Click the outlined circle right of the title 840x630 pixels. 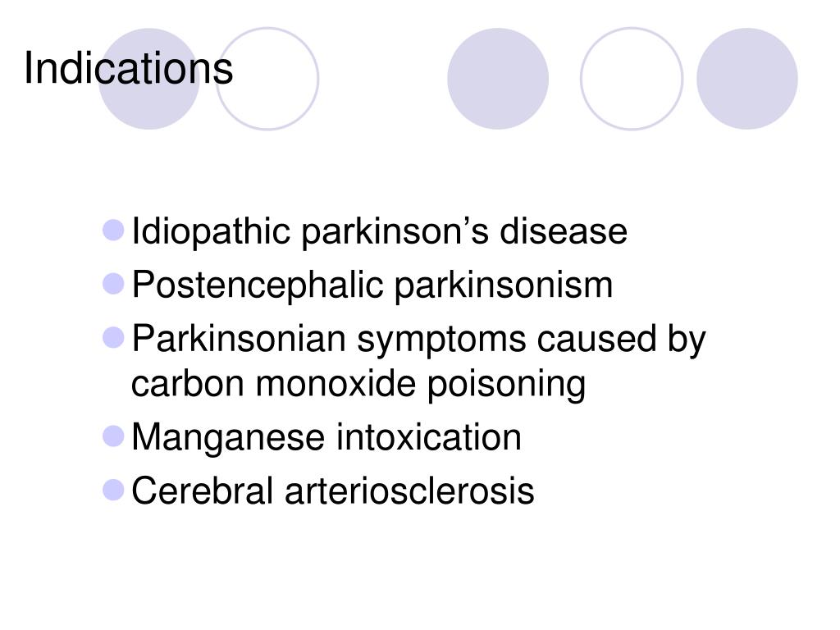click(x=267, y=79)
